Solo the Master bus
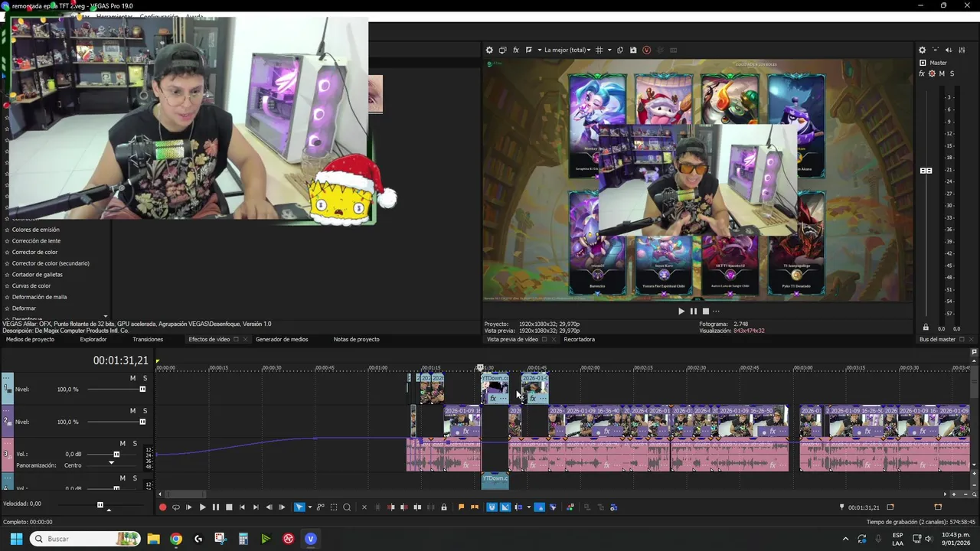 pyautogui.click(x=952, y=73)
